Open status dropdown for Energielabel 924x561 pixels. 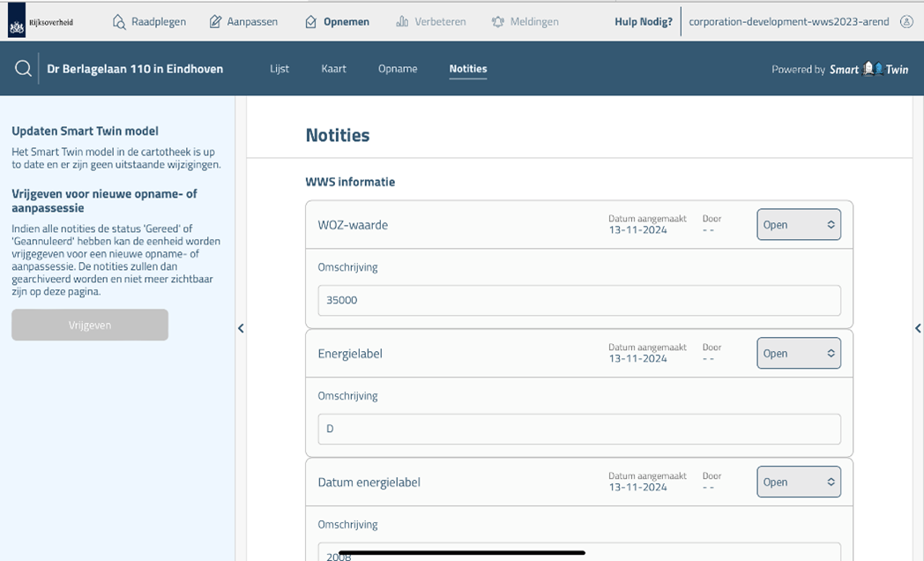pos(798,354)
